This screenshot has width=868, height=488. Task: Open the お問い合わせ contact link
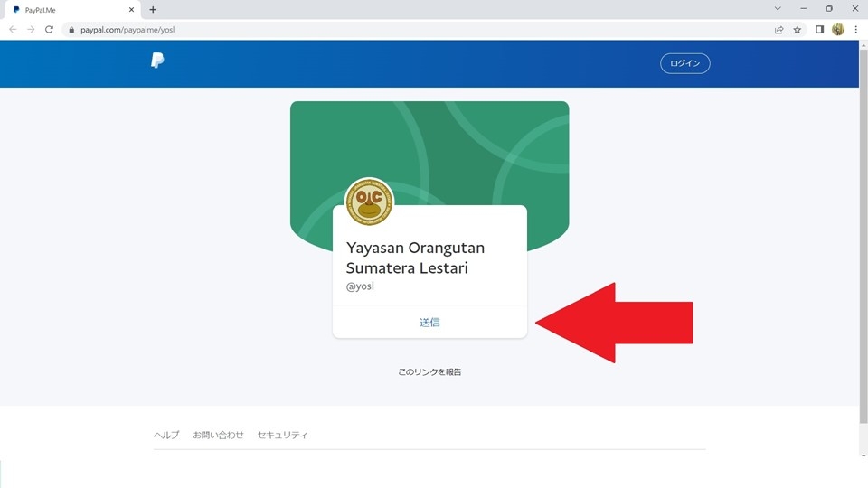click(218, 435)
